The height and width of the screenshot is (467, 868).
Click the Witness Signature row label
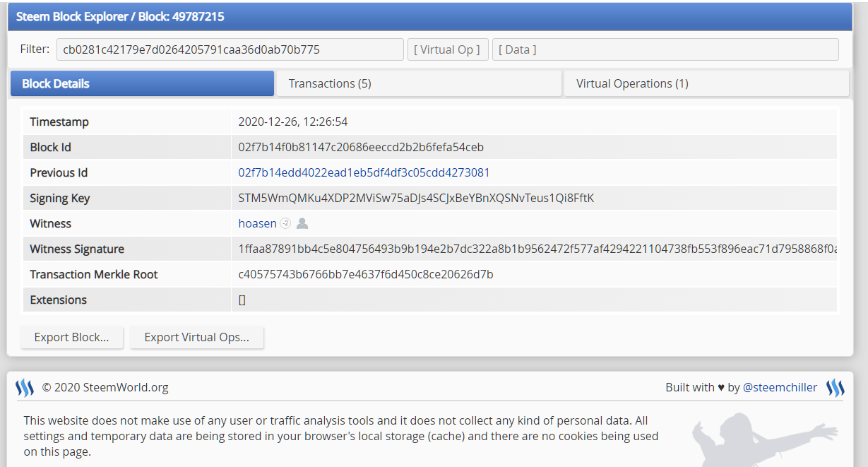click(x=77, y=249)
